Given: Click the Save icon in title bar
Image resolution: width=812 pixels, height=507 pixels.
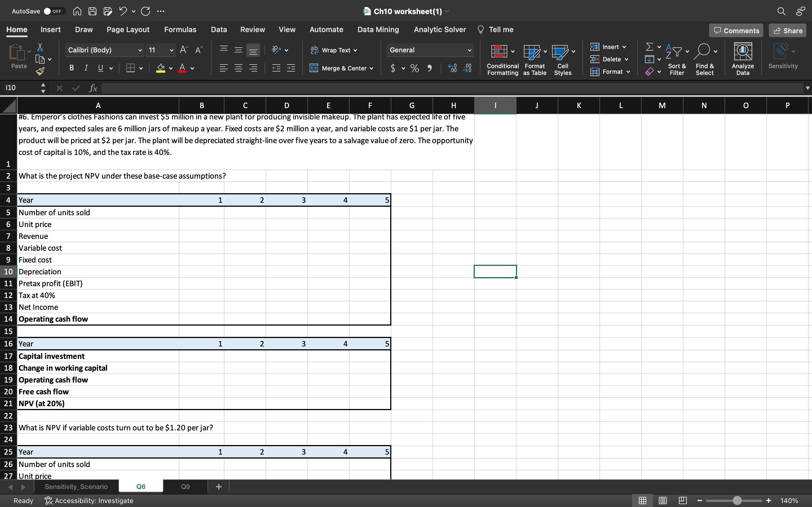Looking at the screenshot, I should coord(92,11).
